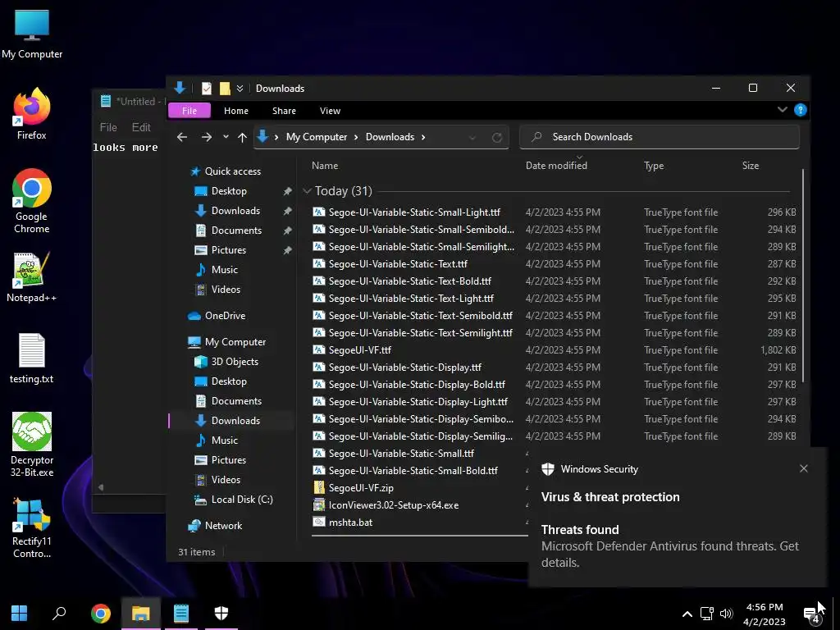This screenshot has height=630, width=840.
Task: Click the Windows Start button
Action: (x=20, y=613)
